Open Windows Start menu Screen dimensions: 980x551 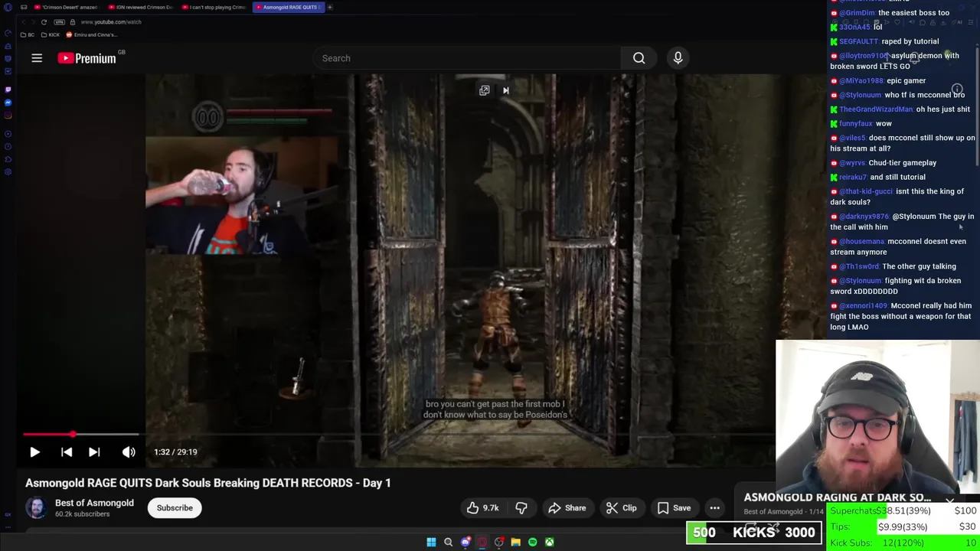pos(431,542)
